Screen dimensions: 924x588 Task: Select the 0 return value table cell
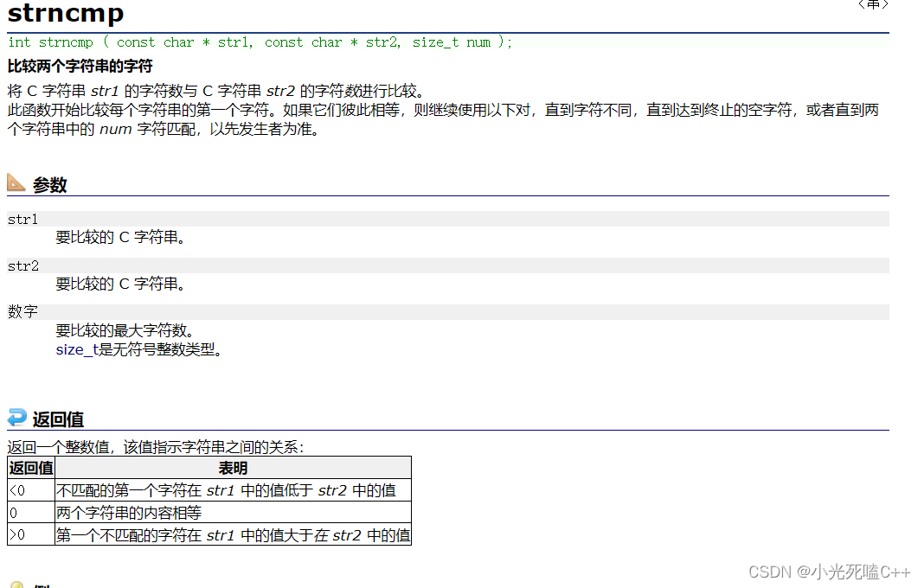(x=28, y=511)
